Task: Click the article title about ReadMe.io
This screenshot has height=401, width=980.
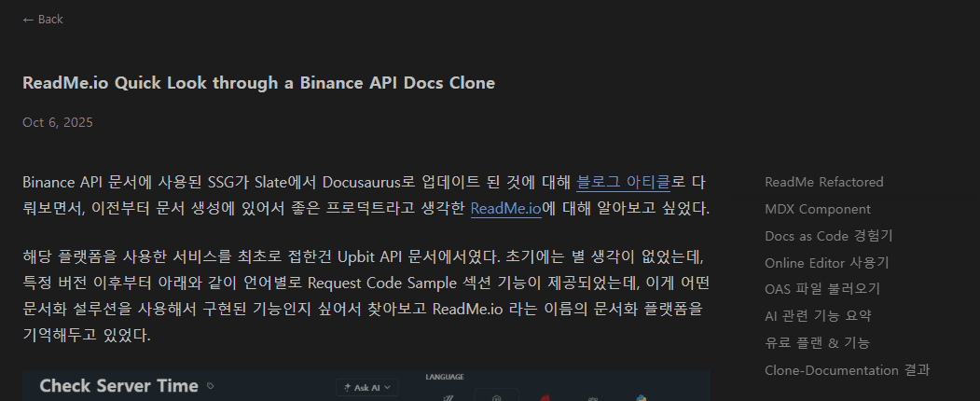Action: click(x=258, y=83)
